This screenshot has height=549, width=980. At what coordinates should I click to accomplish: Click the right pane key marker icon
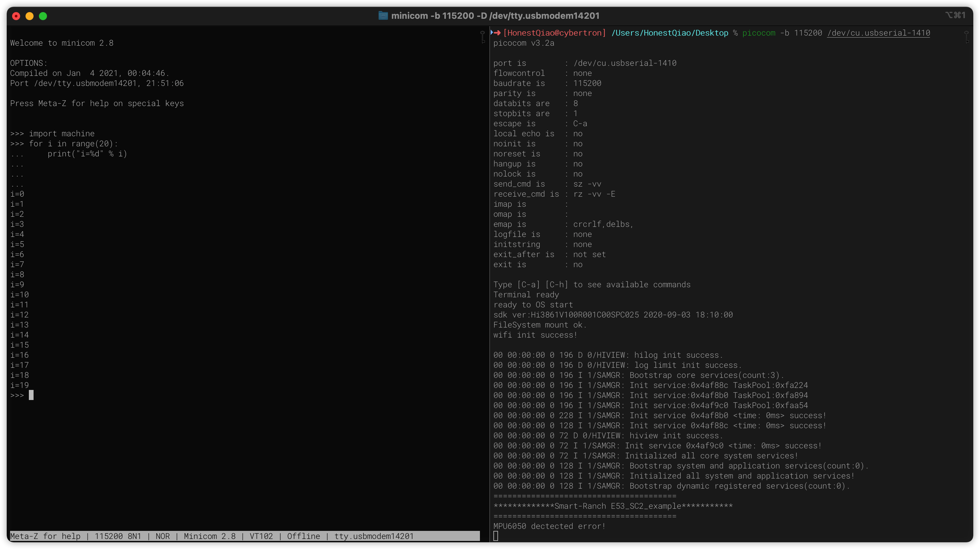point(966,37)
